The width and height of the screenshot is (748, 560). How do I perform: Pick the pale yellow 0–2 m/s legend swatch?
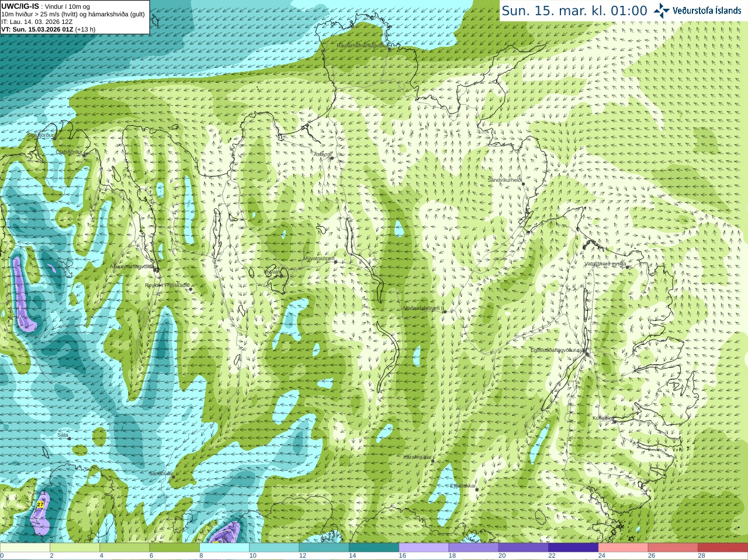[25, 548]
